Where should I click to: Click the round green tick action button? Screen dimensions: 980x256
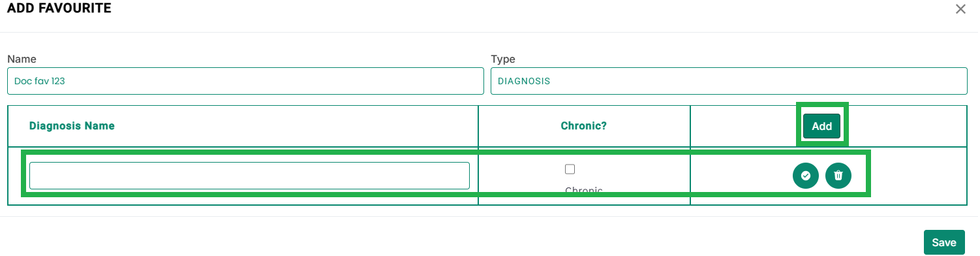[x=806, y=176]
